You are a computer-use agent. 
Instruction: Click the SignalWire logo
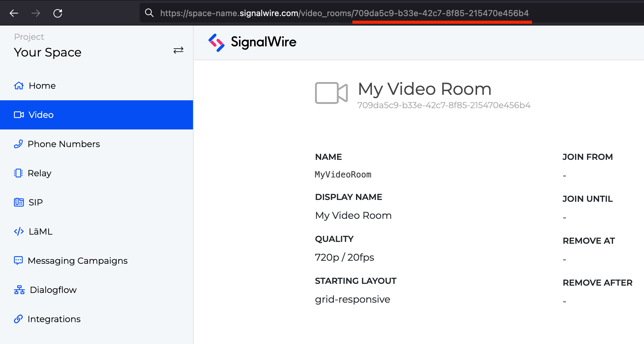pyautogui.click(x=253, y=42)
